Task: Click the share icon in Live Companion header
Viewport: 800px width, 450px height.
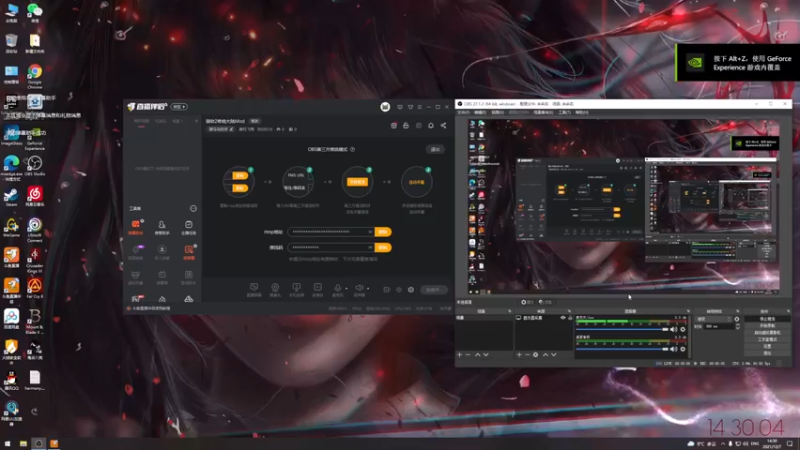Action: pyautogui.click(x=443, y=126)
